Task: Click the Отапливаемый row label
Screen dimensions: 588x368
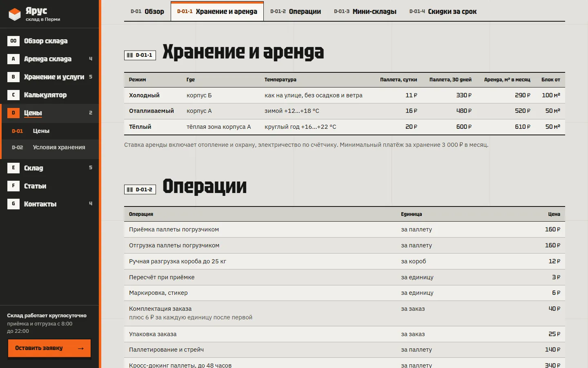Action: (x=151, y=111)
